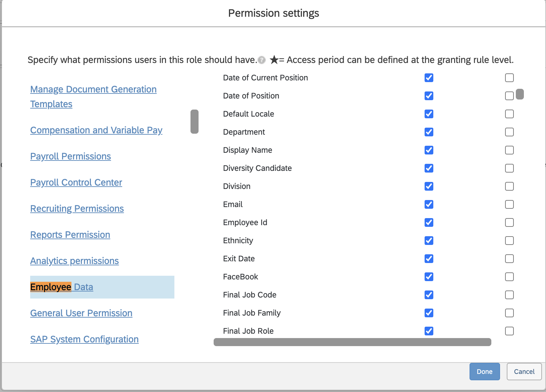Open the Analytics permissions section
Screen dimensions: 546x392
coord(74,261)
